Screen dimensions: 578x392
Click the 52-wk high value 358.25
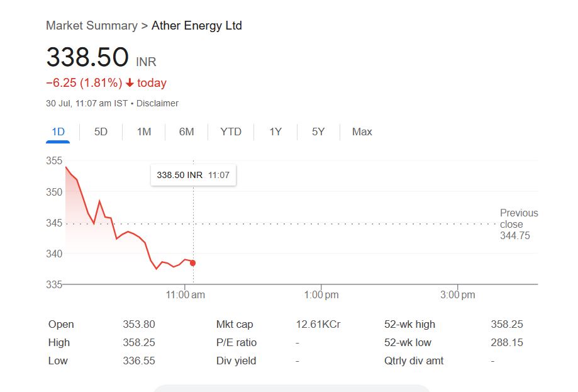coord(507,325)
